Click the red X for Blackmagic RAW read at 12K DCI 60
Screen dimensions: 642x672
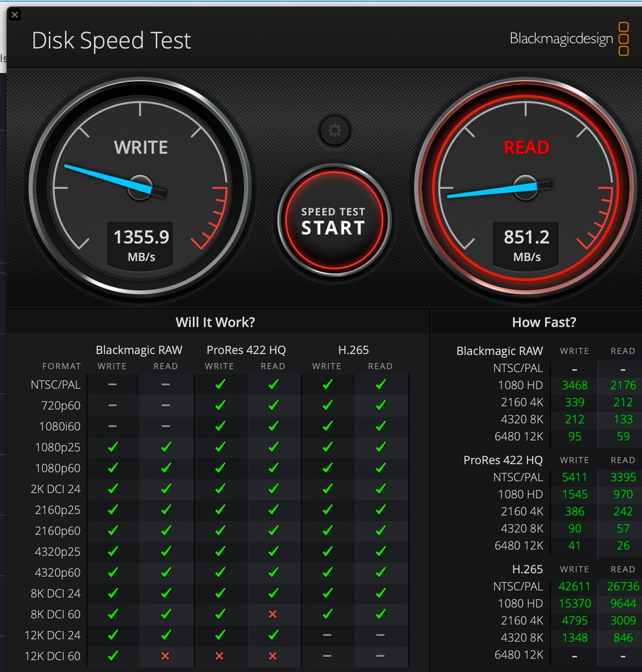165,656
